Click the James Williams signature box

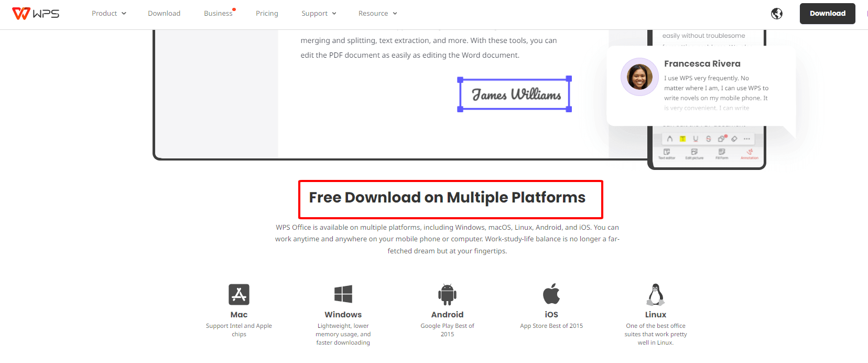point(515,94)
